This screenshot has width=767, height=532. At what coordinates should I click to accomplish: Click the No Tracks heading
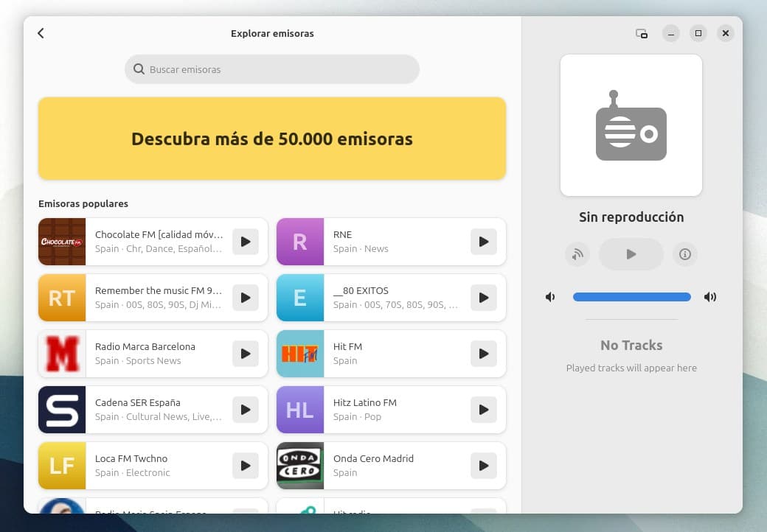pos(631,346)
